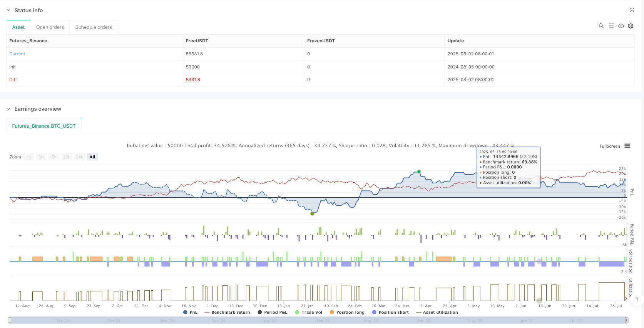
Task: Click the Current row link
Action: click(17, 54)
